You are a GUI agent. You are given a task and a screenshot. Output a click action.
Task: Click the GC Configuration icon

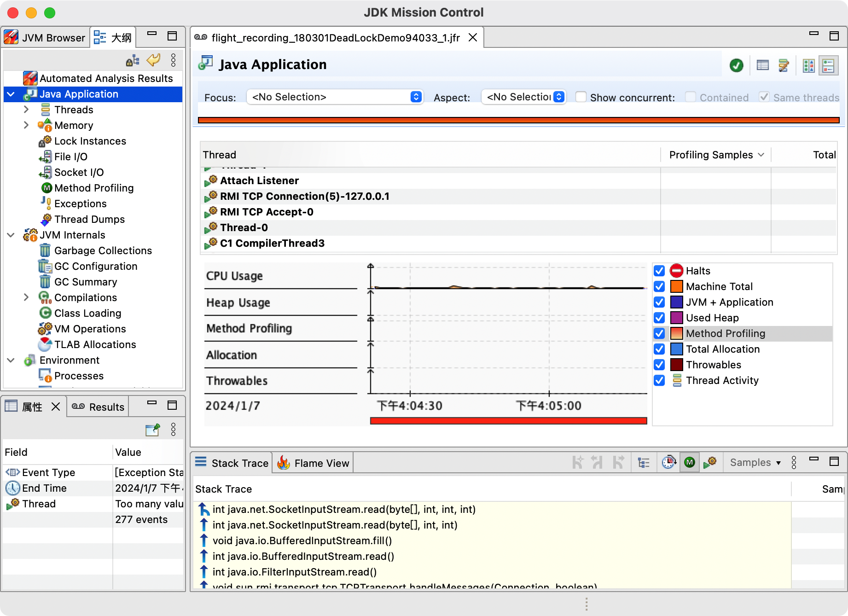point(45,266)
